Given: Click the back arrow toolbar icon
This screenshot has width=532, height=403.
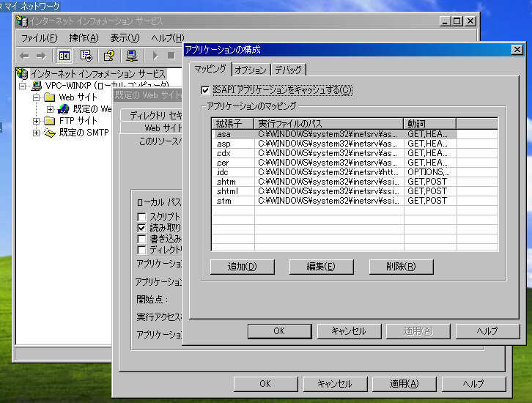Looking at the screenshot, I should tap(24, 56).
